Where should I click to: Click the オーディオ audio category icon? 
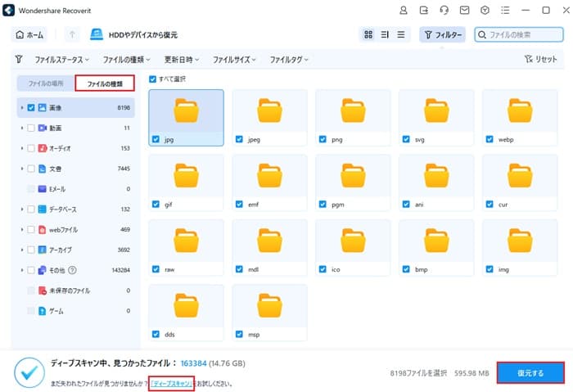click(42, 148)
